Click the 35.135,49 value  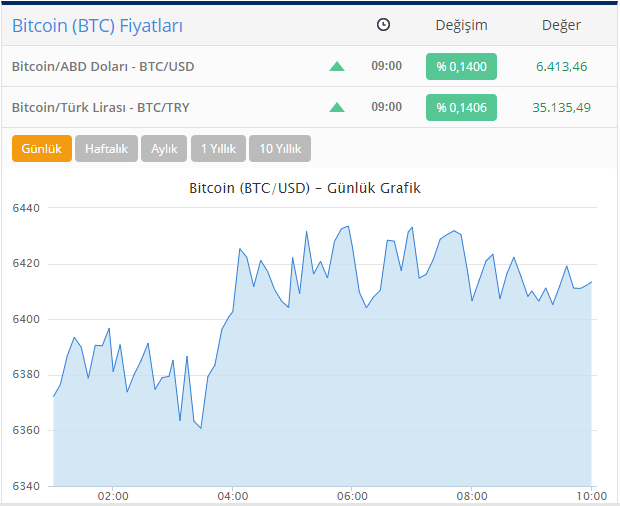click(561, 108)
